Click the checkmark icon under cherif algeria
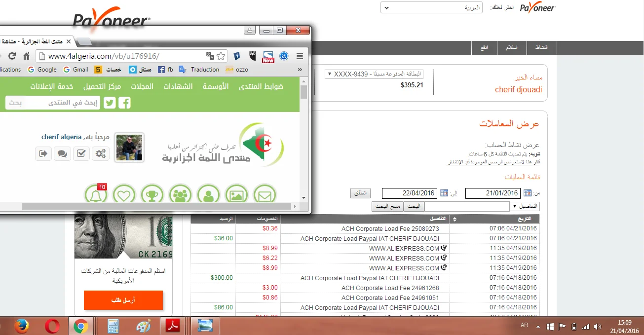The height and width of the screenshot is (335, 644). point(81,153)
